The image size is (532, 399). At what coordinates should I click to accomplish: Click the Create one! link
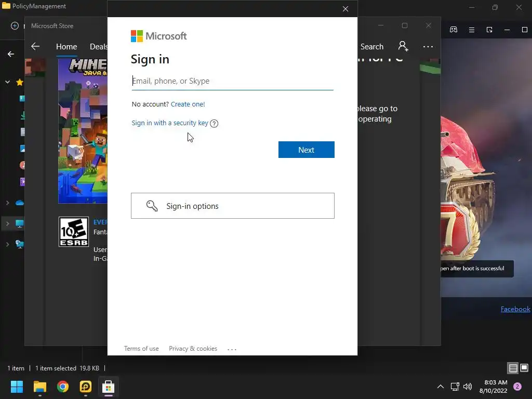pos(188,104)
